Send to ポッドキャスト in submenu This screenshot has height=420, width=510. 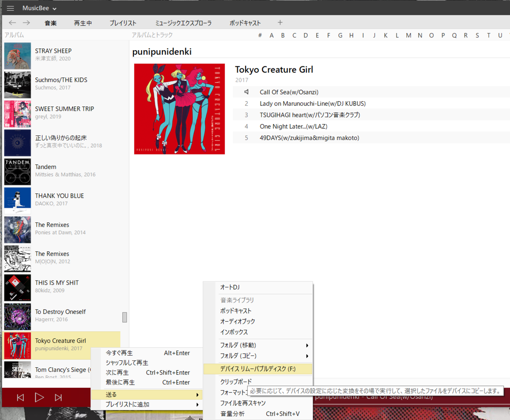click(258, 311)
